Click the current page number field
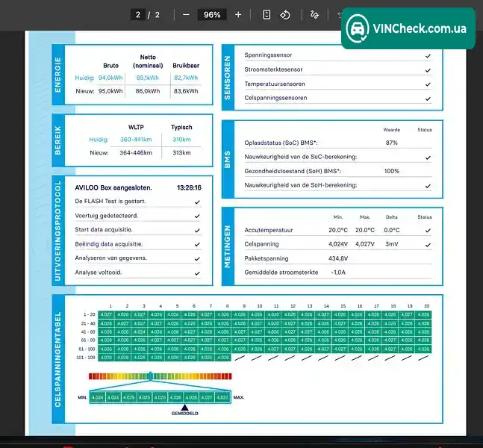This screenshot has height=448, width=483. [138, 15]
